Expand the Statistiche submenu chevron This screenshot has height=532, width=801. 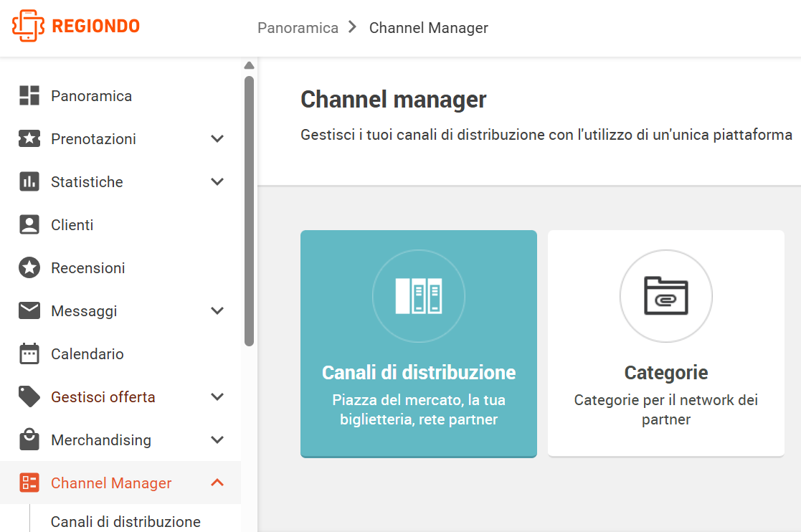coord(217,182)
